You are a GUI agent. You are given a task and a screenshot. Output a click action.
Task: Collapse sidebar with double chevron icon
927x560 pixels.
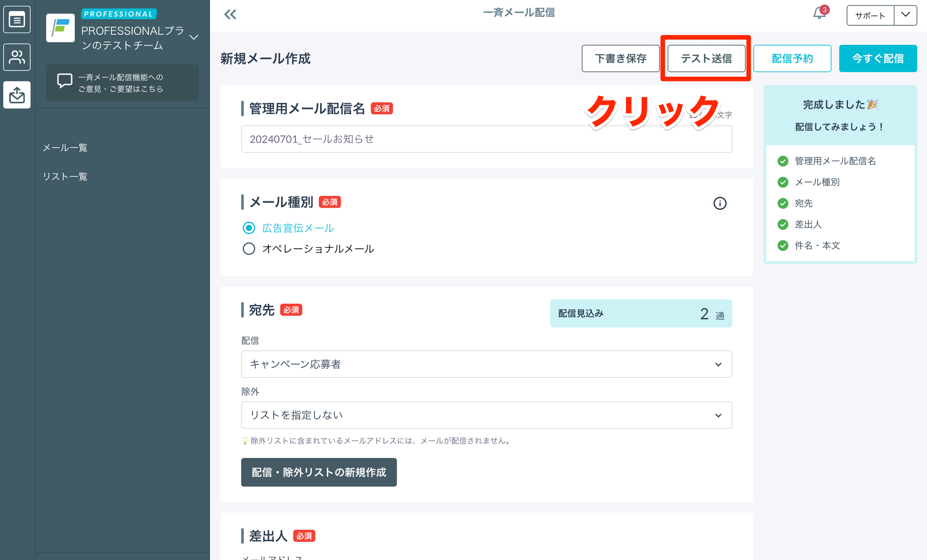click(230, 15)
